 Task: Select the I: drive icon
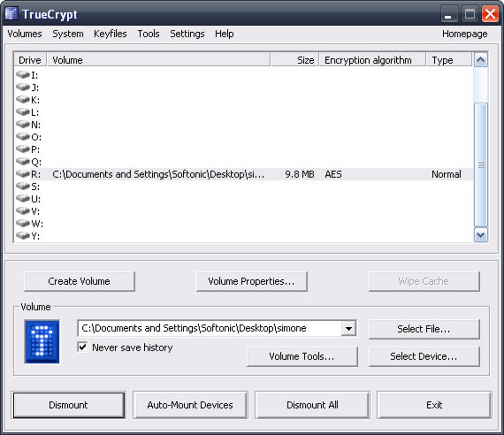[23, 75]
